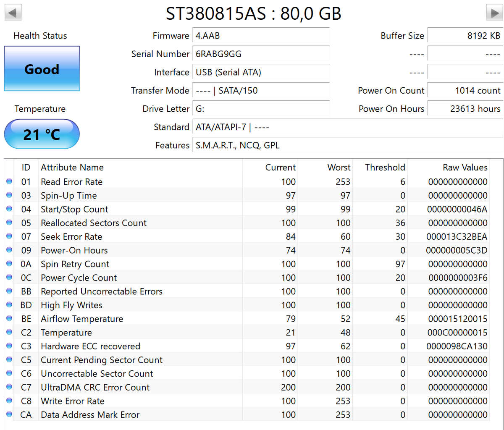Click the Attribute Name column header

tap(72, 167)
